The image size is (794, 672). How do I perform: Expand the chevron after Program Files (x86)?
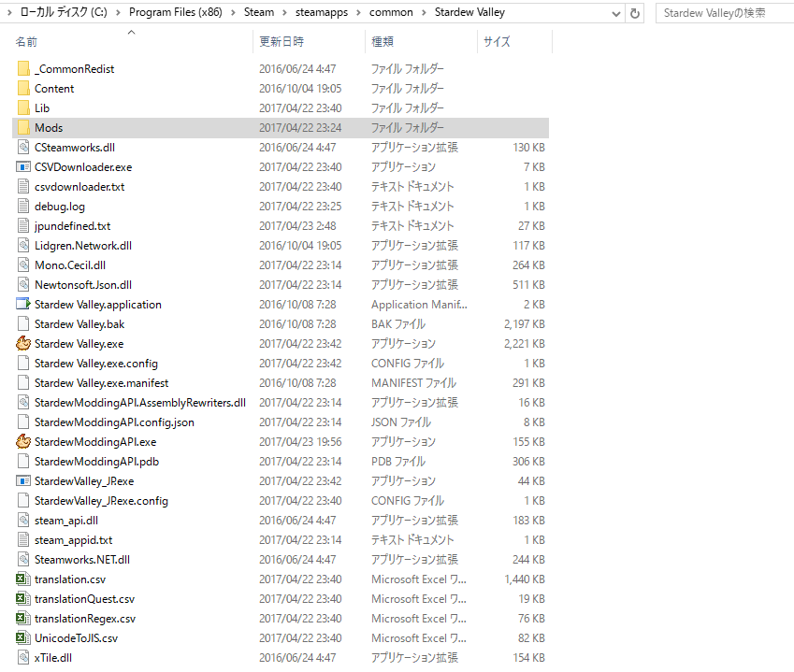(233, 13)
